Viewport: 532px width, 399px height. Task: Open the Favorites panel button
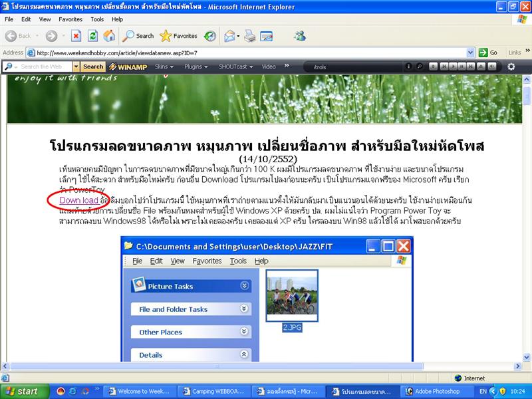tap(179, 36)
